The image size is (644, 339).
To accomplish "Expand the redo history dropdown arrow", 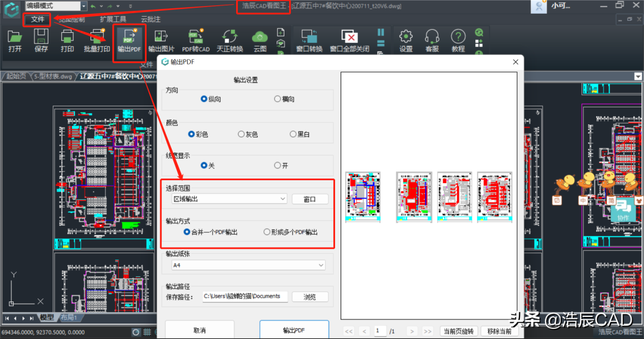I will 118,6.
